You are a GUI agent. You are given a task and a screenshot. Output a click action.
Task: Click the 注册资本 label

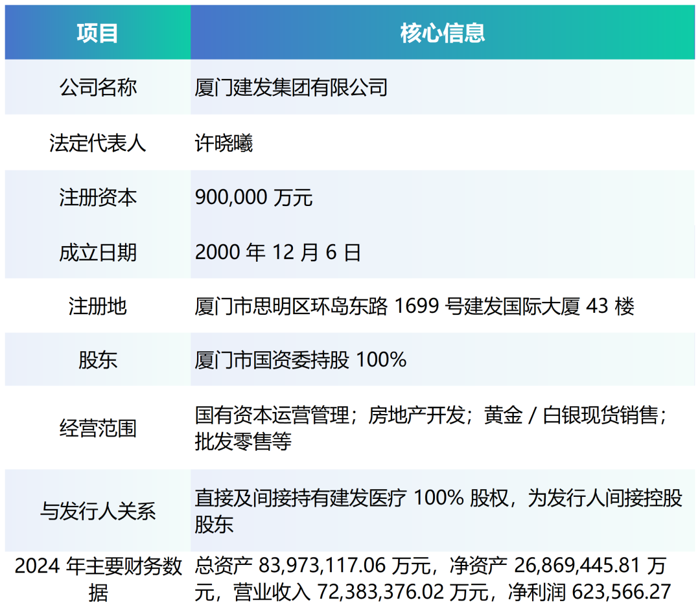coord(98,198)
